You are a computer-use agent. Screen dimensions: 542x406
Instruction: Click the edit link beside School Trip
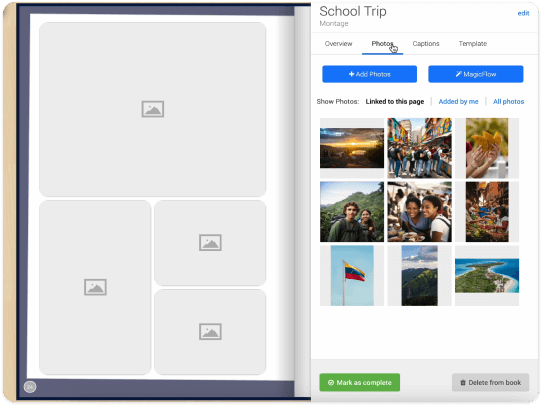click(523, 13)
